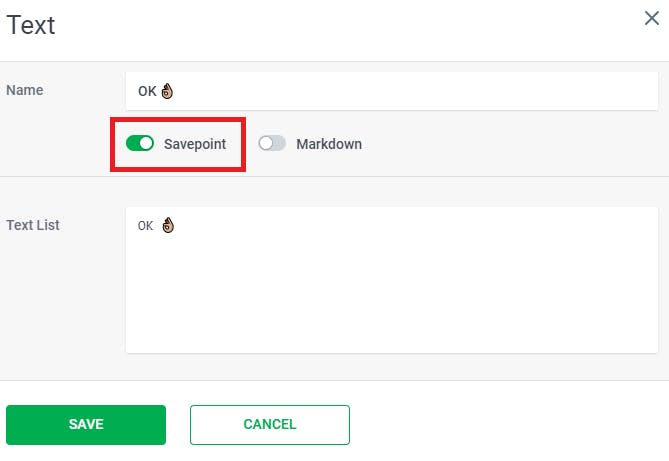Focus the Name input field
The image size is (669, 461).
click(392, 91)
